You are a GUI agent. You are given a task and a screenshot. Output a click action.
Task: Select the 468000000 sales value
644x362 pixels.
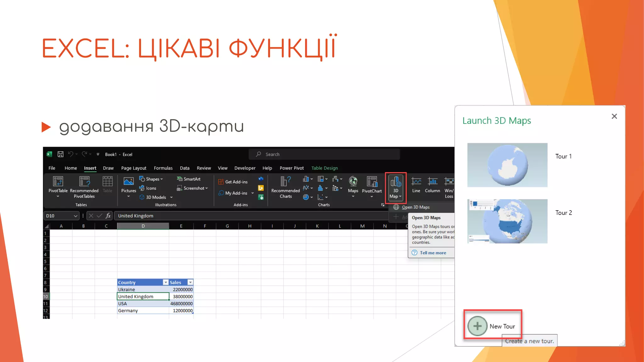coord(181,304)
